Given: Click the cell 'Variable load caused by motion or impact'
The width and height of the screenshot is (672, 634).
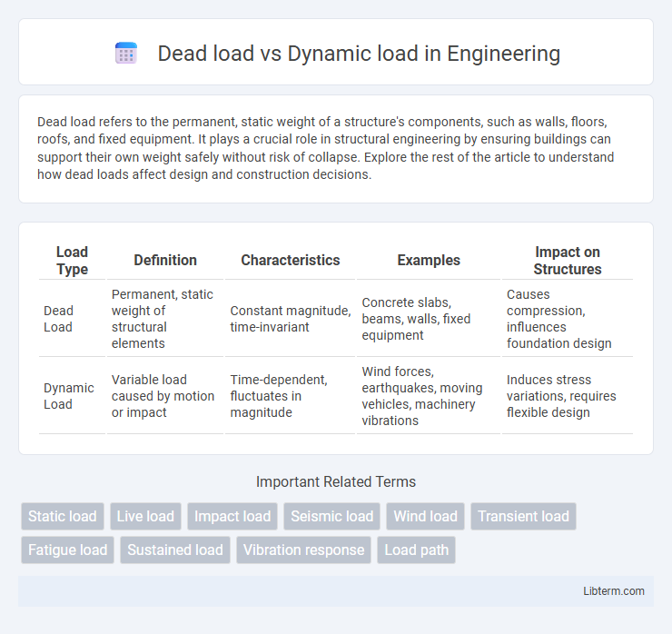Looking at the screenshot, I should point(165,396).
